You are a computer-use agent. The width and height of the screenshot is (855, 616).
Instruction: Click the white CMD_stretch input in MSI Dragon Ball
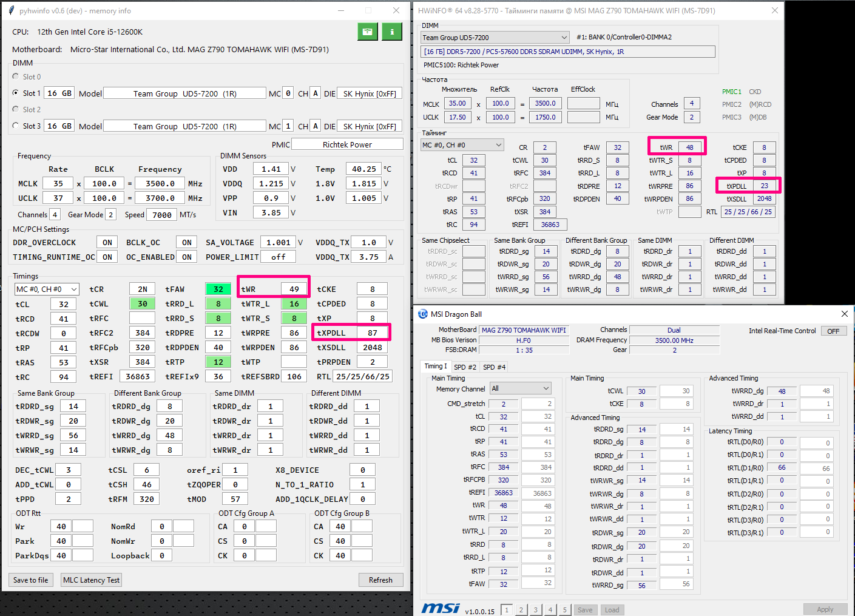pos(538,404)
